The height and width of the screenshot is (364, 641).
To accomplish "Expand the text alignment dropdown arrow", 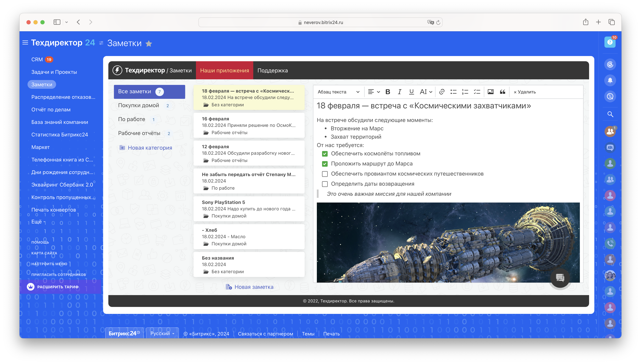I will 379,92.
